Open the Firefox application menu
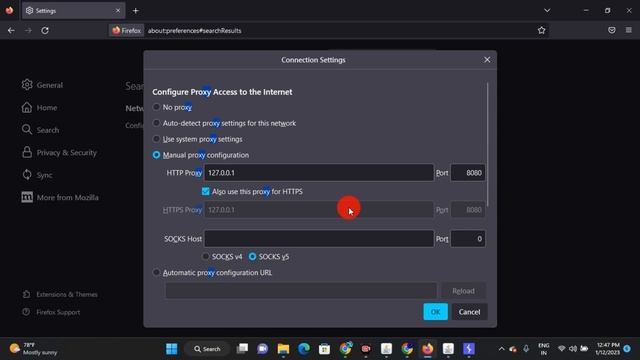 pyautogui.click(x=629, y=30)
